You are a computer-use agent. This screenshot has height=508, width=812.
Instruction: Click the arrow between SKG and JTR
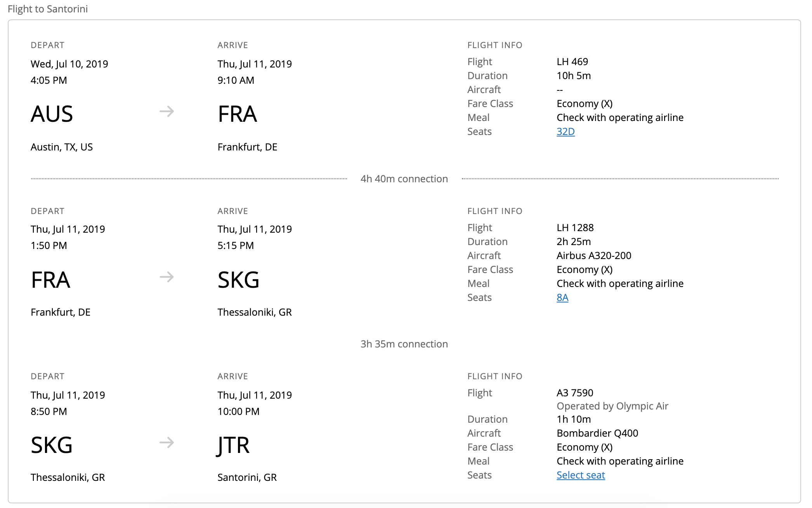click(167, 442)
